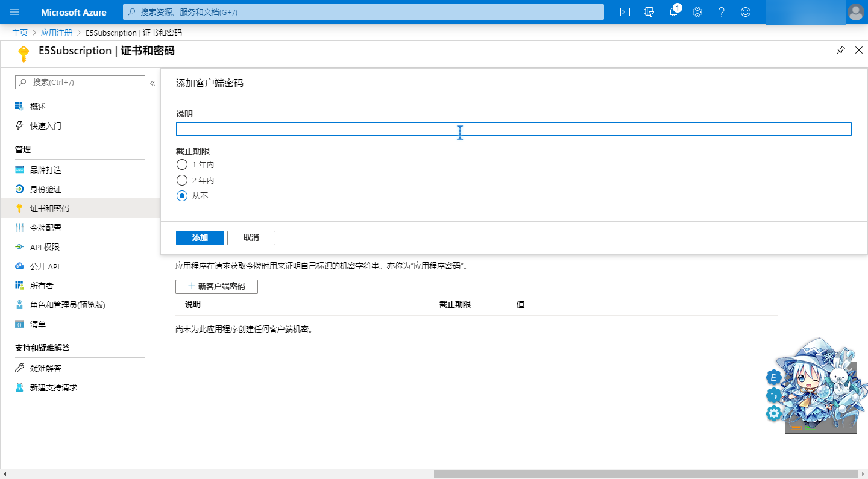868x479 pixels.
Task: Select the 2 年内 expiry option
Action: (182, 180)
